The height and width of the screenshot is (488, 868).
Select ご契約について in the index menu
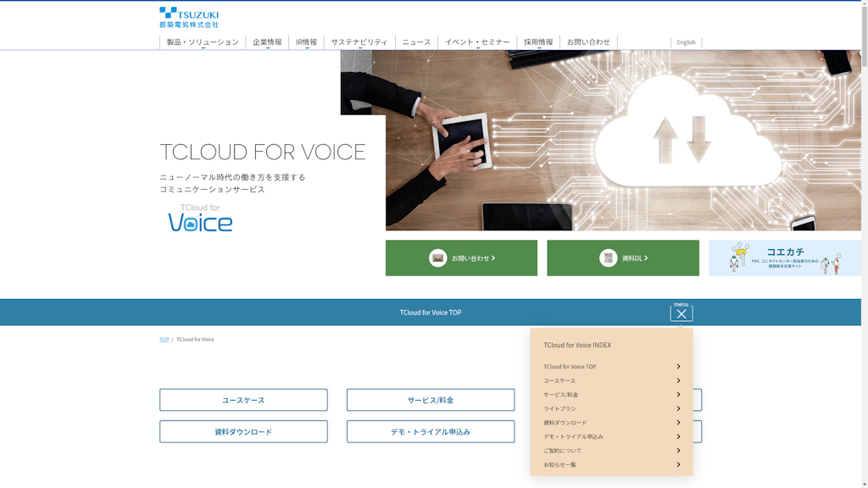point(563,451)
